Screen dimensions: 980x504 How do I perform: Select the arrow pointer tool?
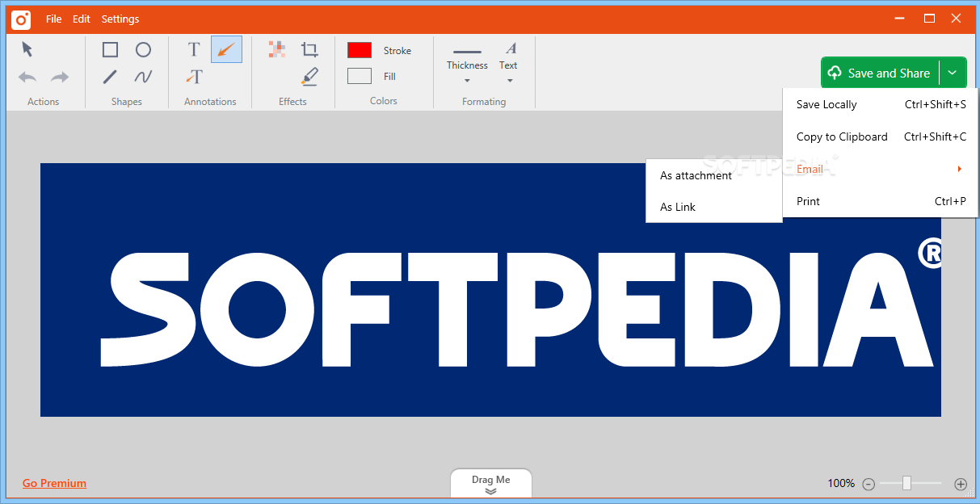27,49
